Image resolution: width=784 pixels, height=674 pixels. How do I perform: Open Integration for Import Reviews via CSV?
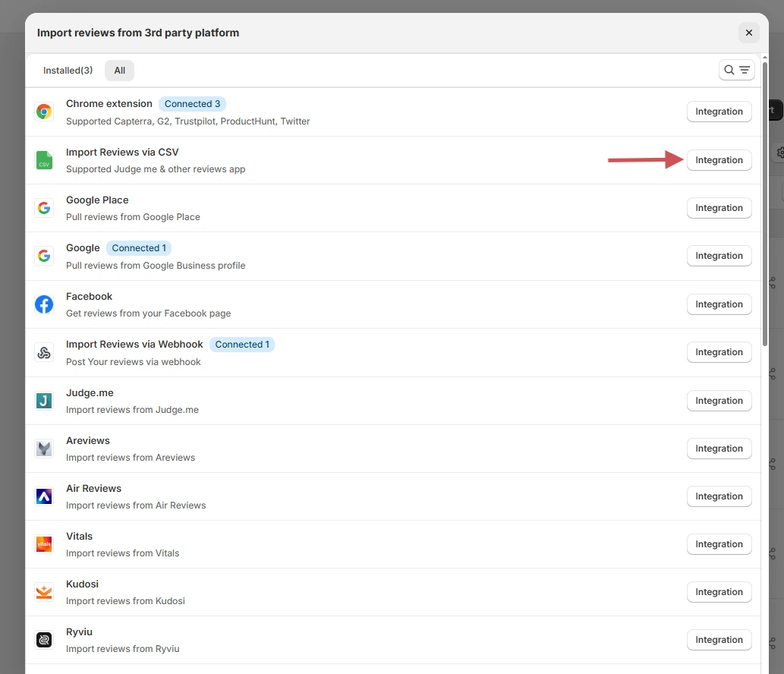[x=719, y=160]
